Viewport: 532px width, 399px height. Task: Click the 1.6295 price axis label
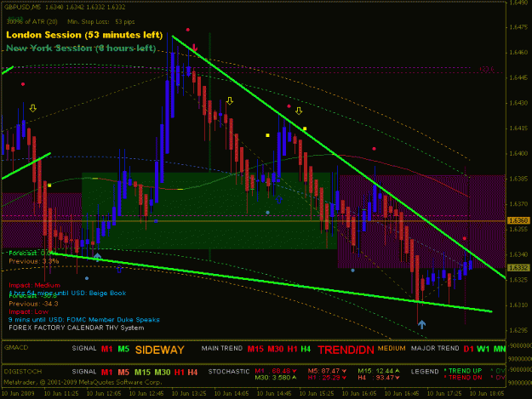(x=518, y=330)
